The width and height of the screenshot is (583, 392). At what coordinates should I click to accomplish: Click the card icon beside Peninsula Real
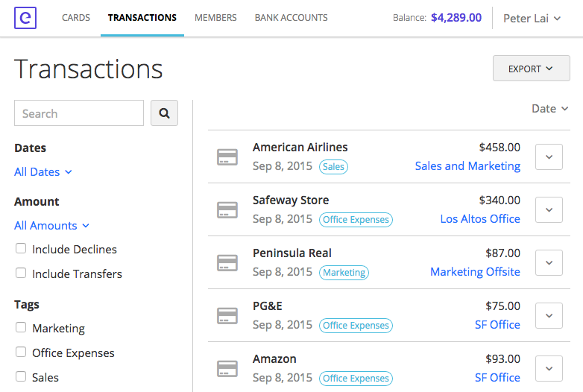tap(227, 263)
